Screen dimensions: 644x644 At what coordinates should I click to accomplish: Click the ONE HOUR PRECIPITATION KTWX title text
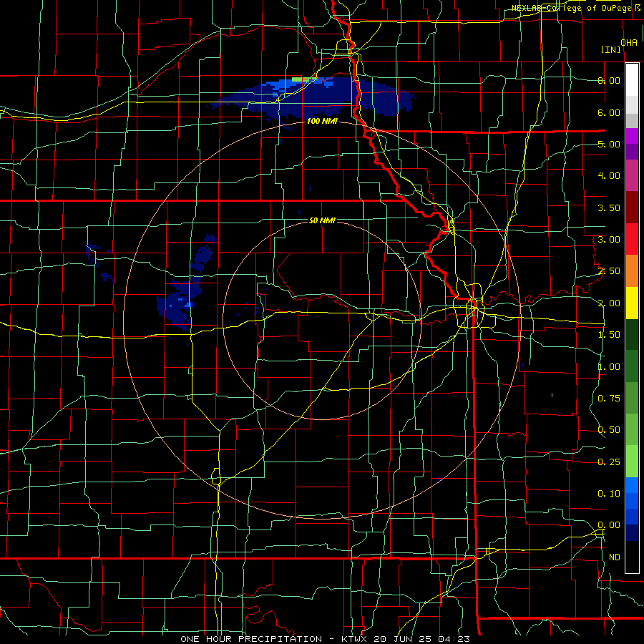(325, 639)
